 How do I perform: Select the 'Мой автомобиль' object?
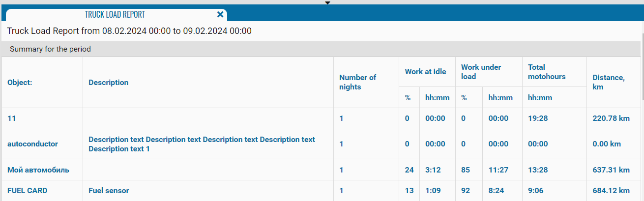pyautogui.click(x=38, y=170)
